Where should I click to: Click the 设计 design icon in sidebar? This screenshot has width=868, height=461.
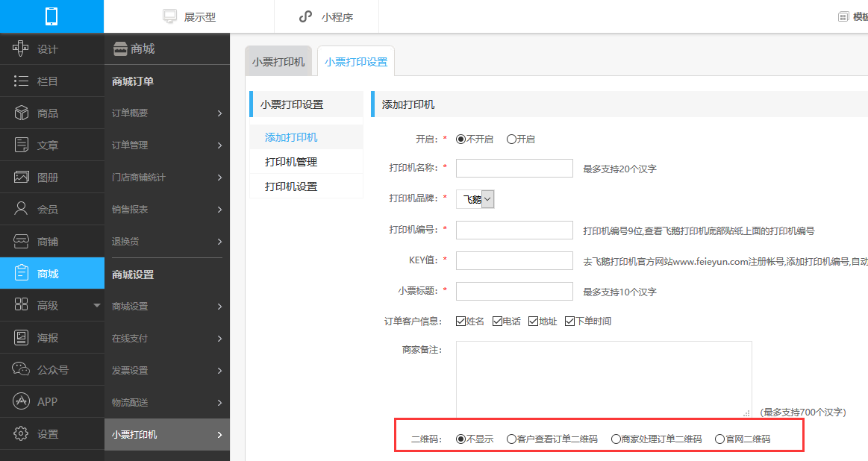(x=20, y=48)
